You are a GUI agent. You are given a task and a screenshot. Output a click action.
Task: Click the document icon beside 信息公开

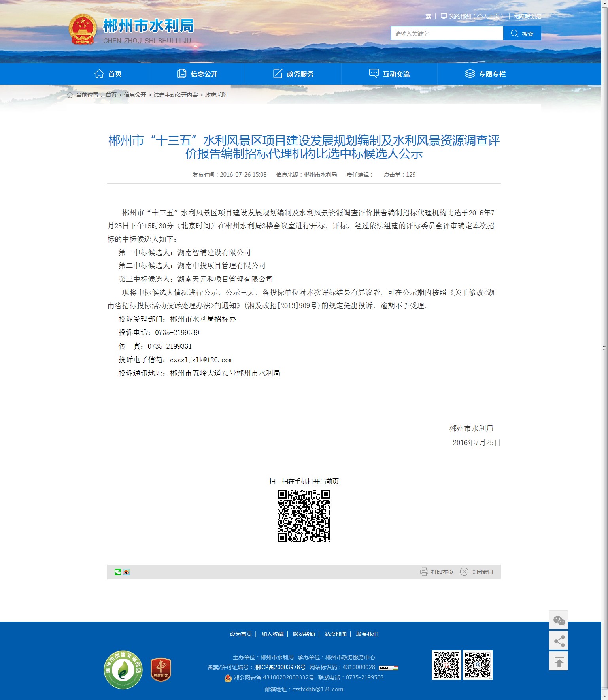(x=182, y=73)
